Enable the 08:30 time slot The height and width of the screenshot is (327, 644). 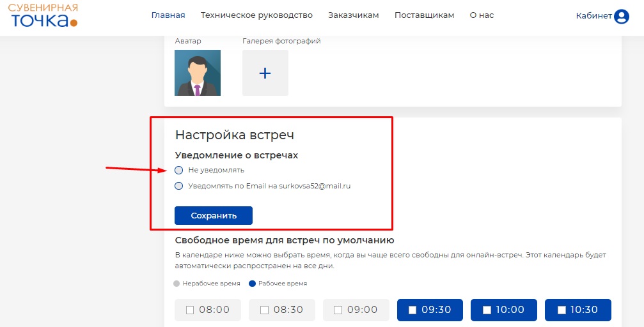pyautogui.click(x=264, y=310)
